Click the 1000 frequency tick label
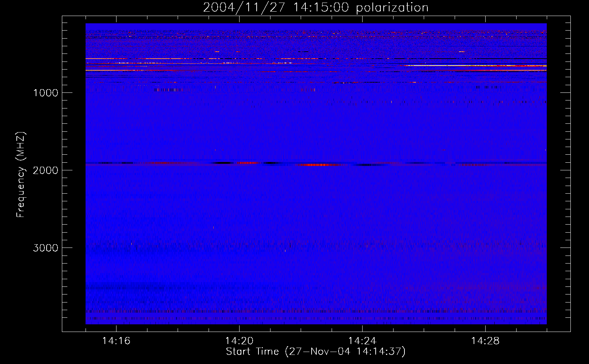The height and width of the screenshot is (364, 589). pyautogui.click(x=46, y=93)
